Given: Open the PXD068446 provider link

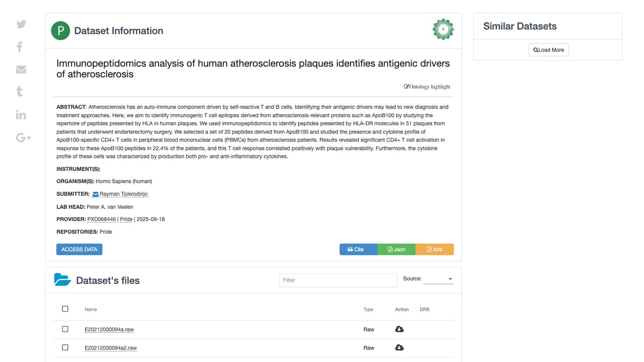Looking at the screenshot, I should 102,219.
